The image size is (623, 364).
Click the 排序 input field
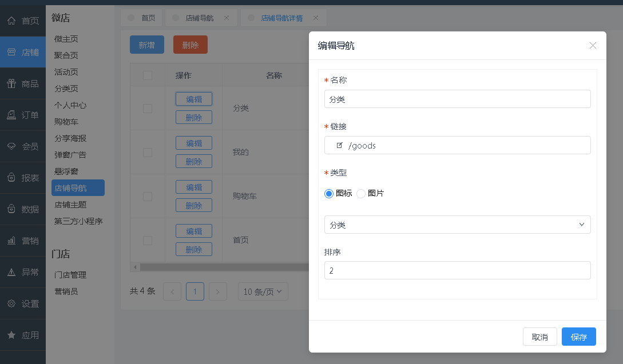click(x=457, y=270)
